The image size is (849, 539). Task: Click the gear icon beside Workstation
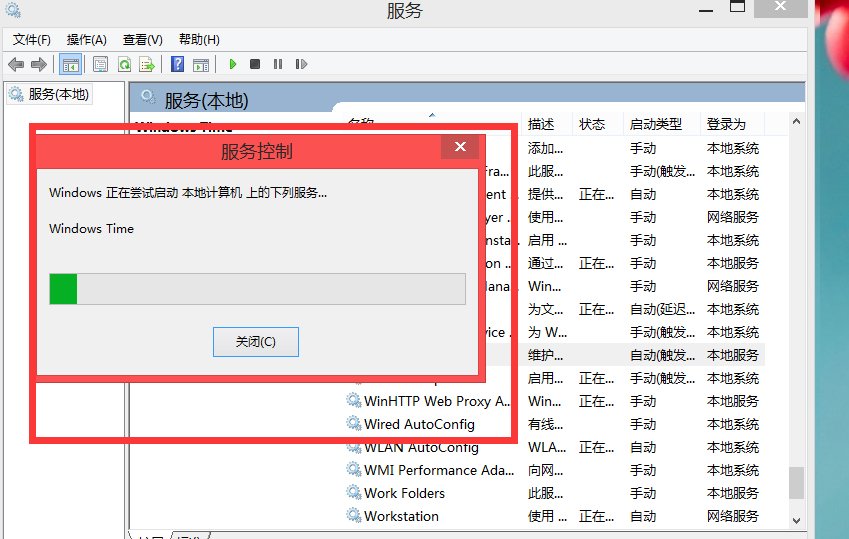(354, 515)
